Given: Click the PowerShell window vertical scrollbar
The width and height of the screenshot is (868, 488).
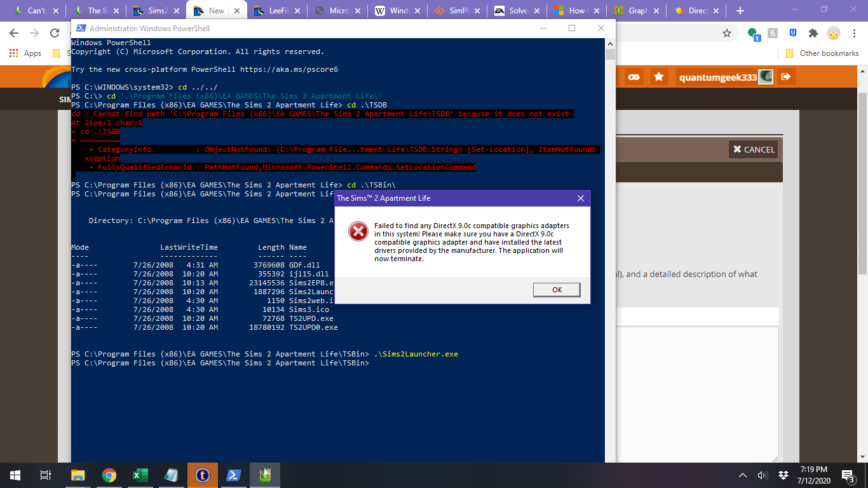Looking at the screenshot, I should (610, 254).
